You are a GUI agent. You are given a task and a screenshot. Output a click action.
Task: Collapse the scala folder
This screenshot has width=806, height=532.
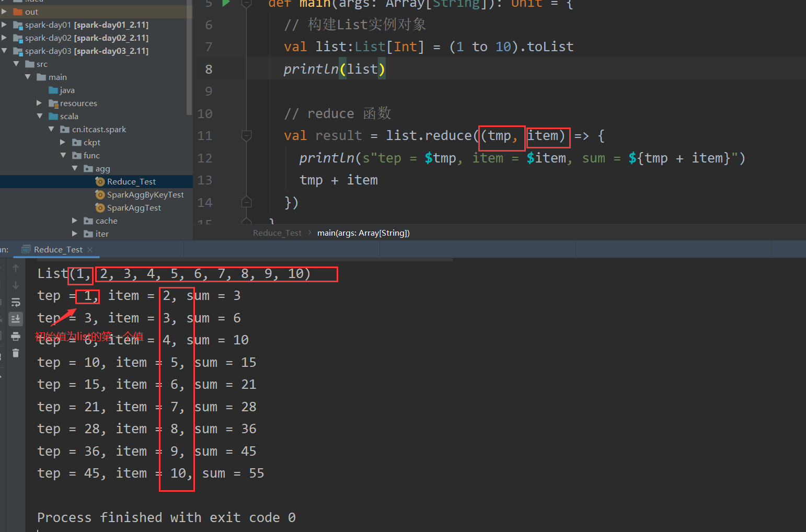tap(39, 116)
